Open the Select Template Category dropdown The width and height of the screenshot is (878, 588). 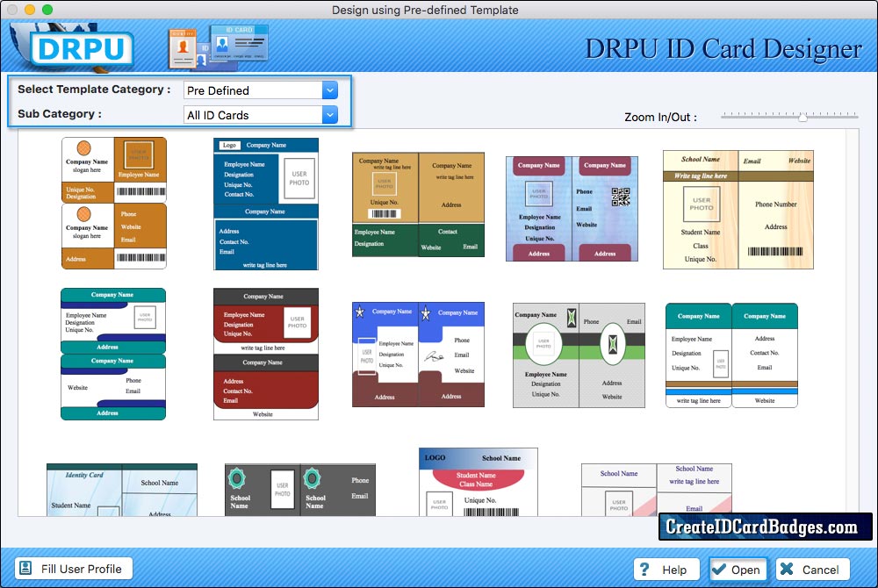click(x=330, y=90)
